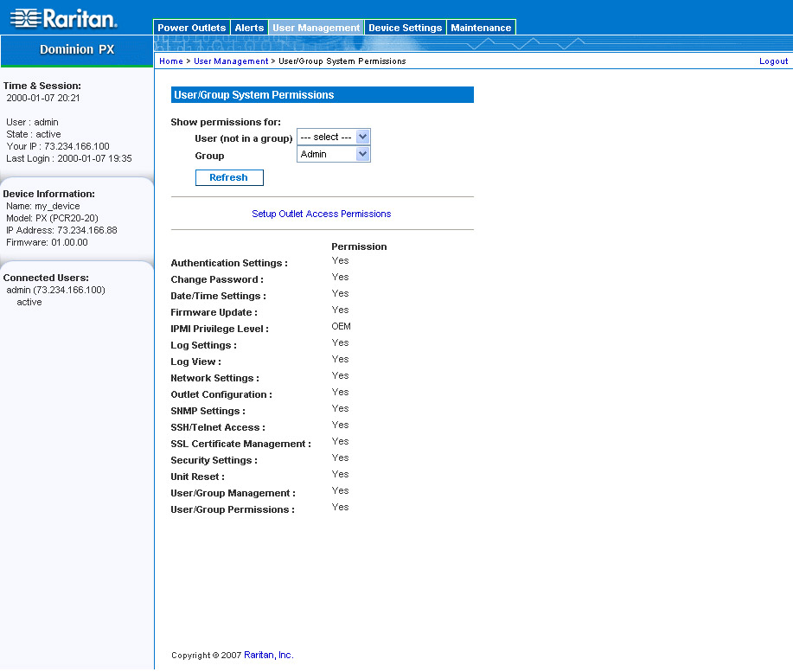Expand the User (not in a group) dropdown

point(333,138)
